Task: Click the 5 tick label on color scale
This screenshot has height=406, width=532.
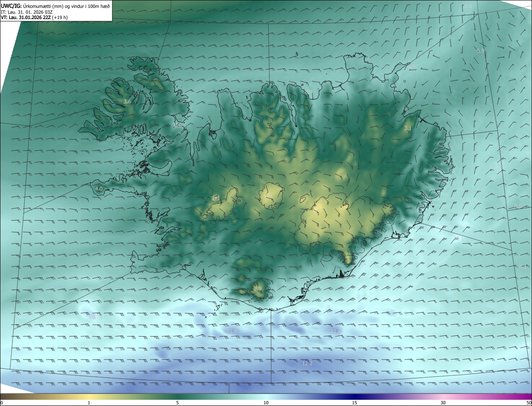Action: [x=177, y=403]
